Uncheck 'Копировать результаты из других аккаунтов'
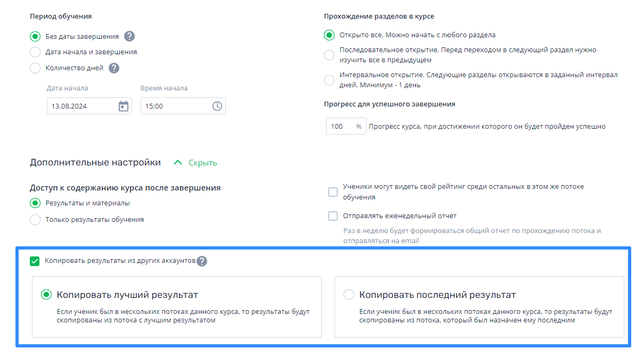 tap(35, 261)
